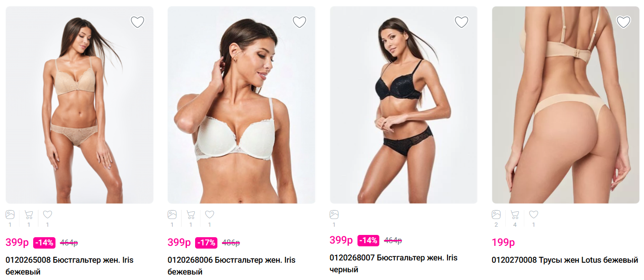The height and width of the screenshot is (280, 644).
Task: Click the -17% discount badge
Action: tap(206, 243)
